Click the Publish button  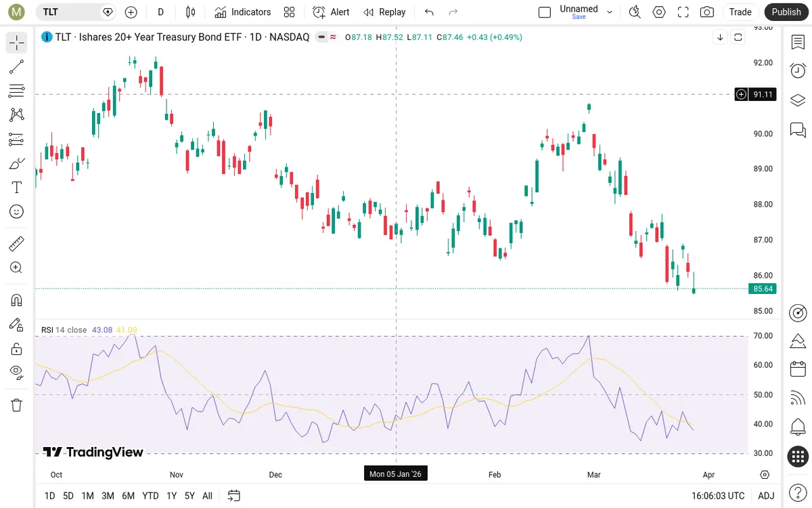(786, 12)
